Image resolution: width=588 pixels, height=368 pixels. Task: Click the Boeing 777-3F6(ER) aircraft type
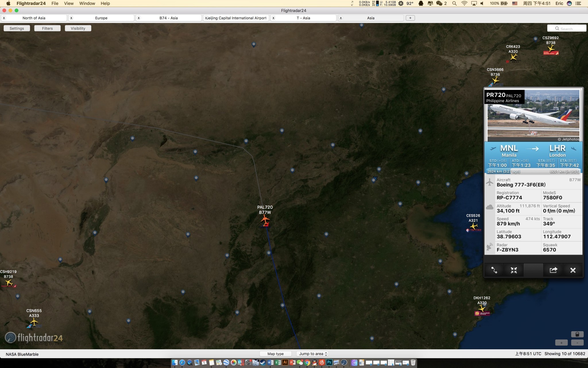coord(521,185)
